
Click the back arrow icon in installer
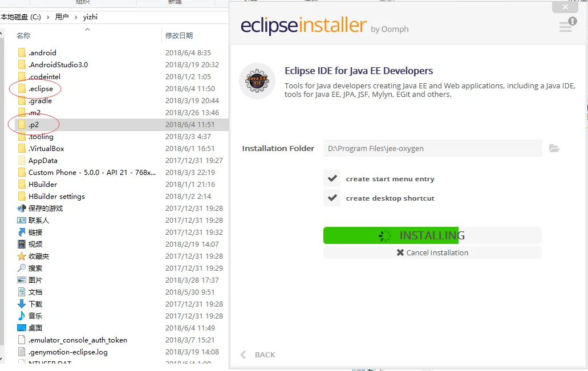[244, 354]
